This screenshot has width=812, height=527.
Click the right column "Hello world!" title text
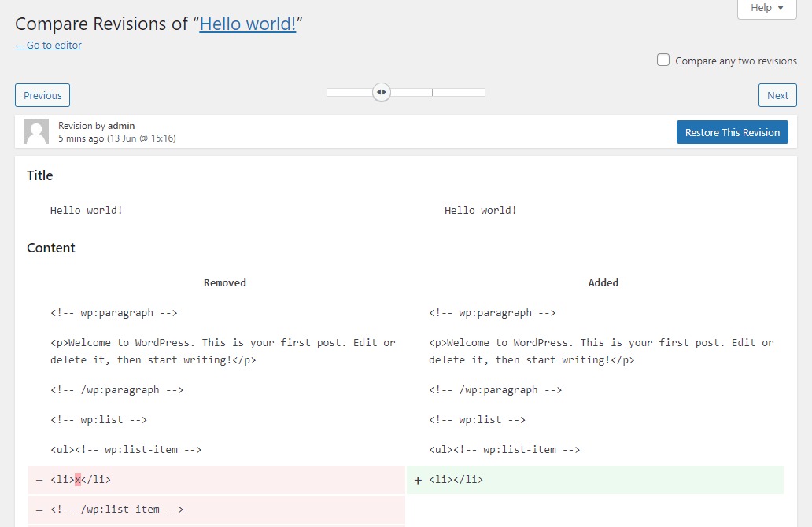click(481, 210)
